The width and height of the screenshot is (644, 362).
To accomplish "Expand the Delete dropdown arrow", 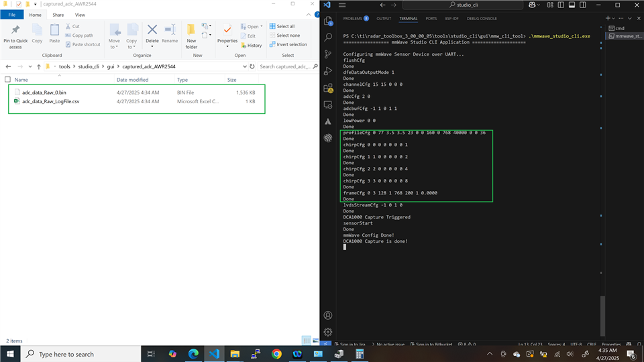I will (x=152, y=46).
